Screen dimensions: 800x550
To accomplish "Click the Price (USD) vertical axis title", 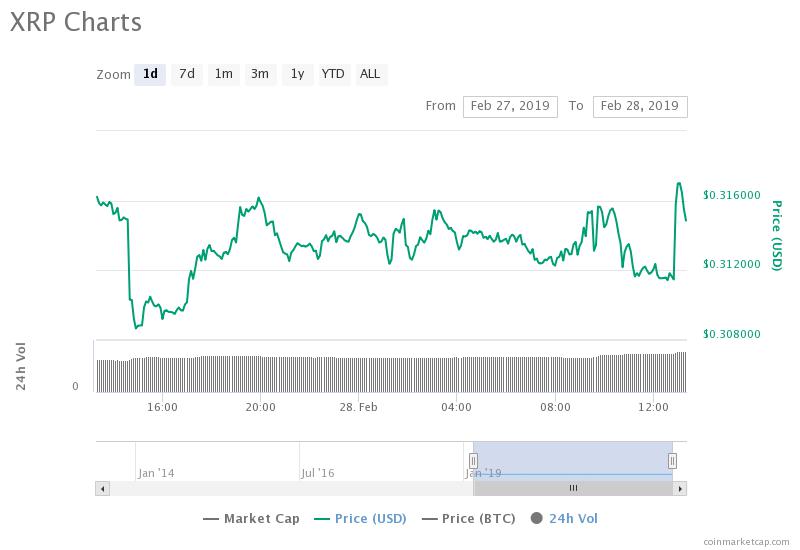I will 777,235.
